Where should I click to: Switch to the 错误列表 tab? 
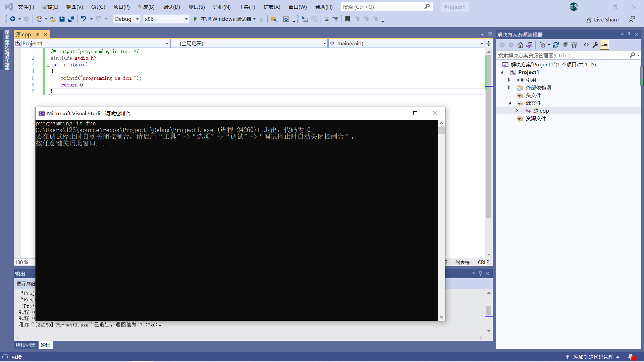26,345
